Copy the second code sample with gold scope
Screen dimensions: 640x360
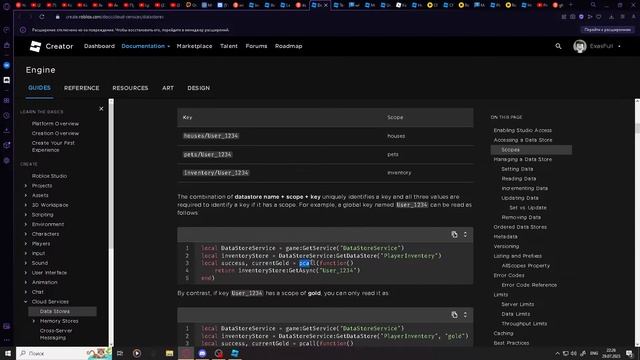(x=454, y=315)
